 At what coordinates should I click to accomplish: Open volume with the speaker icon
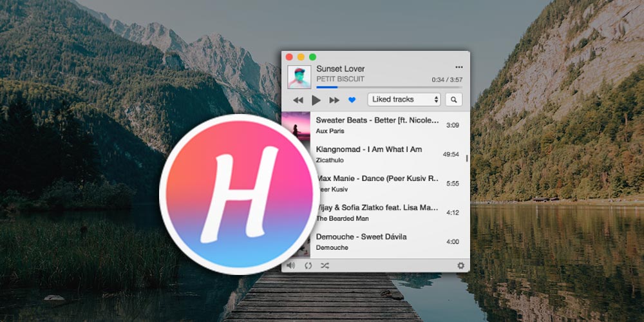pos(291,265)
